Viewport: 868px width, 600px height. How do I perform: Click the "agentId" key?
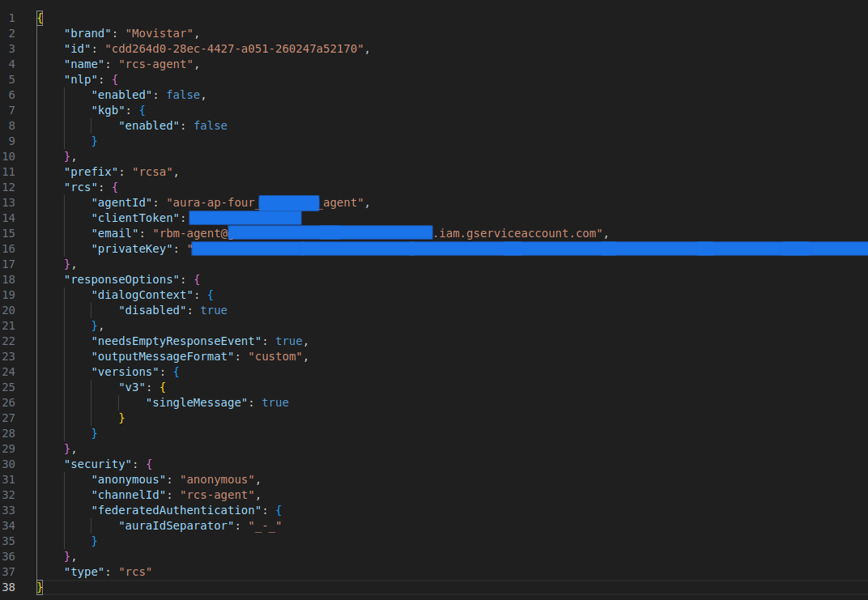coord(121,203)
